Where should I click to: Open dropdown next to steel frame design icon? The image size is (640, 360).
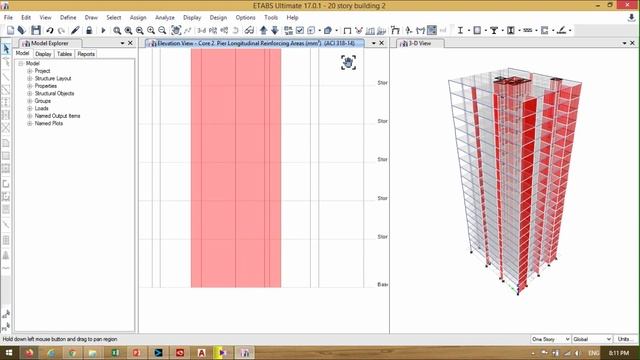coord(468,30)
